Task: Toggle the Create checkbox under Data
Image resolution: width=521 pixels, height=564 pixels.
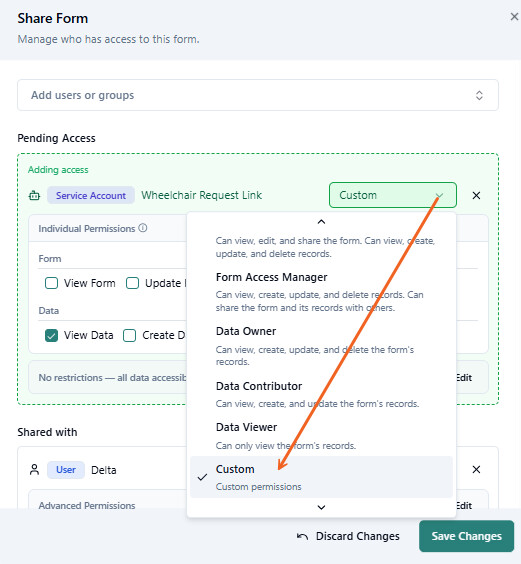Action: click(x=130, y=335)
